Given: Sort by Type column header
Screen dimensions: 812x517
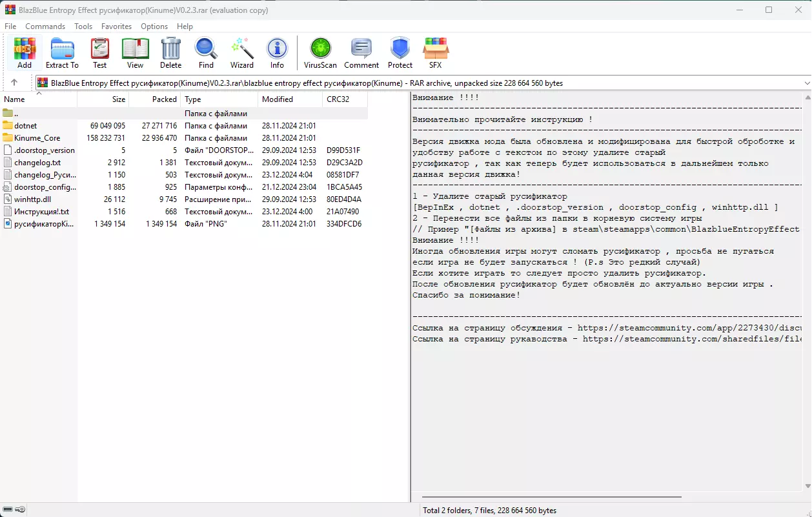Looking at the screenshot, I should pyautogui.click(x=219, y=99).
